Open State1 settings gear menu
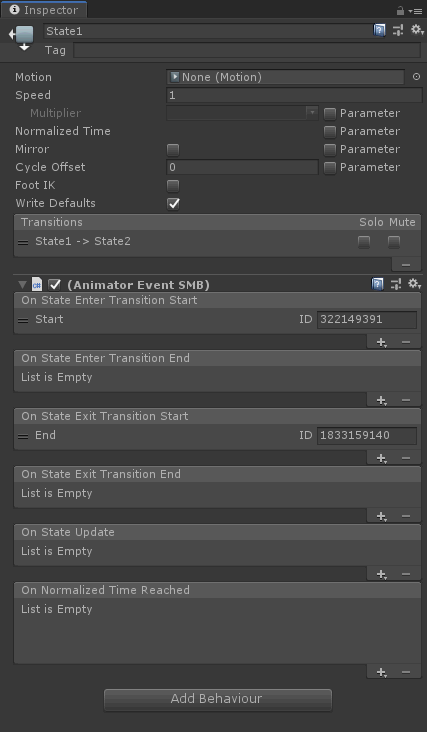 (x=416, y=30)
